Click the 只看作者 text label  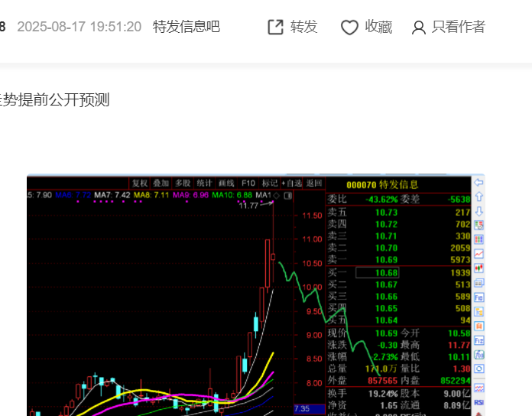tap(459, 27)
